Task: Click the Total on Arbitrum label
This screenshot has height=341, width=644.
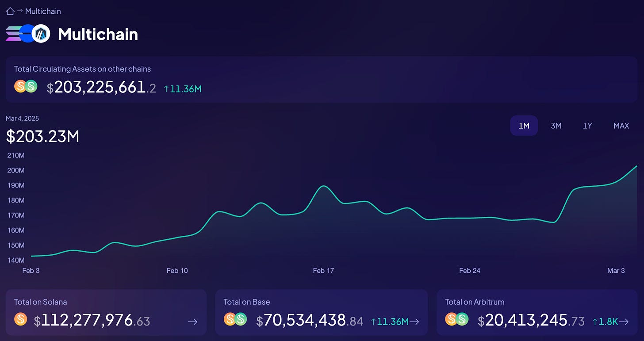Action: point(475,302)
